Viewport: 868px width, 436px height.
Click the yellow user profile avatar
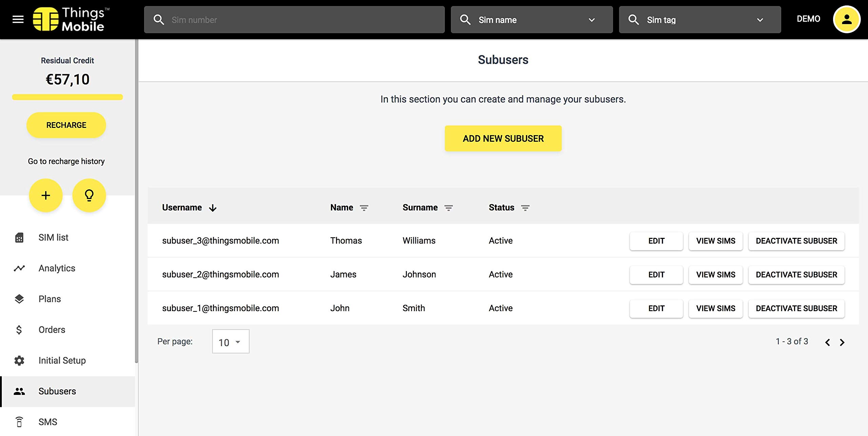[x=846, y=19]
